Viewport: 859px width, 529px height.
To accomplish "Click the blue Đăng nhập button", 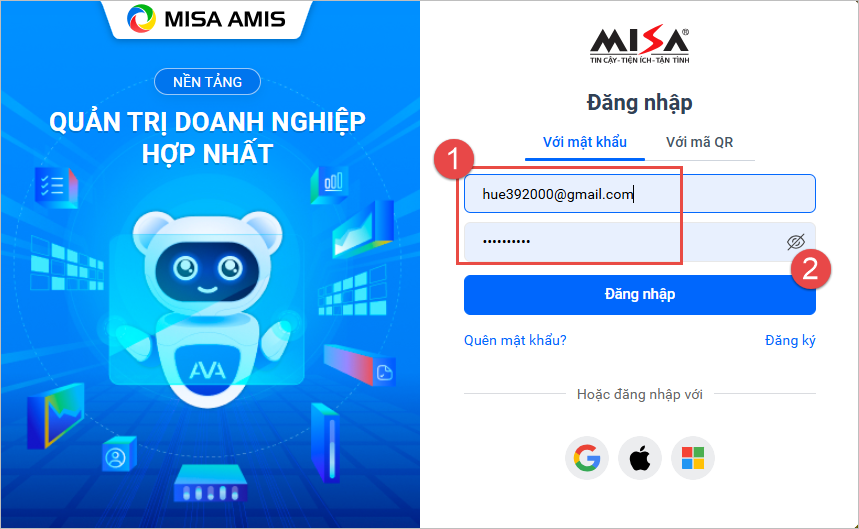I will [639, 295].
